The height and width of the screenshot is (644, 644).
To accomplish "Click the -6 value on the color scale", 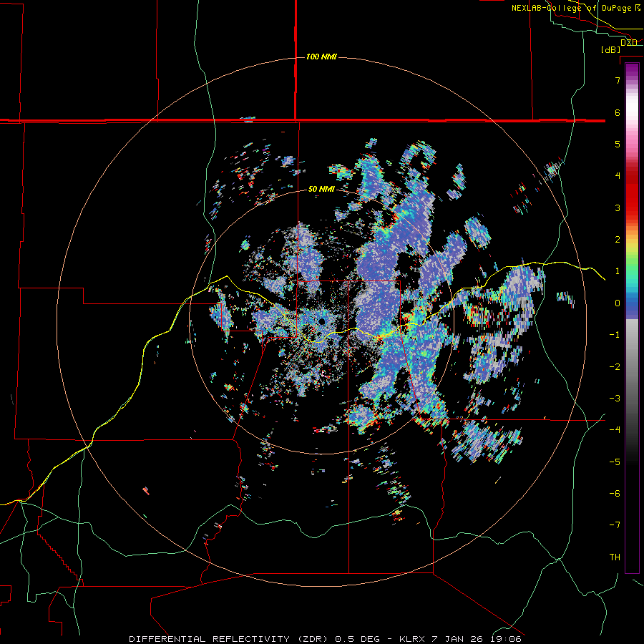I will tap(615, 494).
